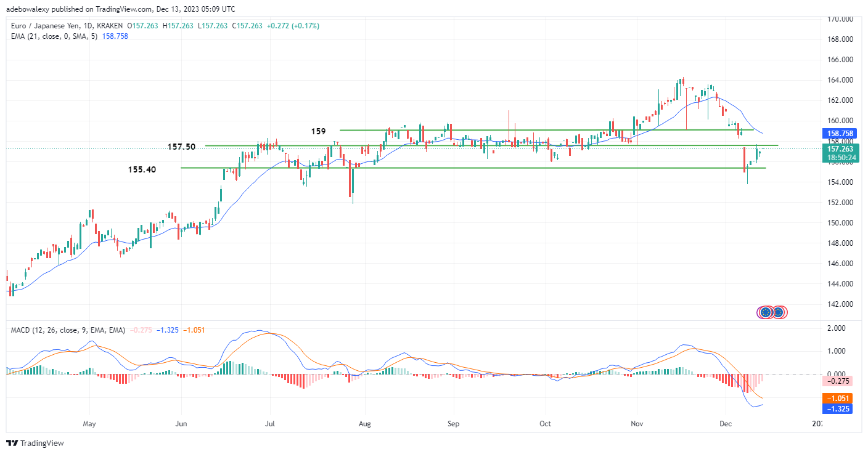This screenshot has width=868, height=454.
Task: Click the orange −1.051 value in the MACD legend
Action: click(x=194, y=330)
